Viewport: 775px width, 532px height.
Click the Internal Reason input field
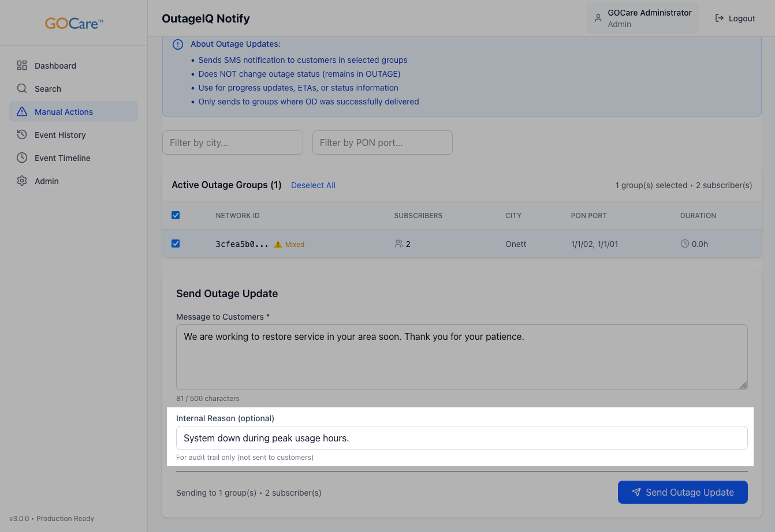tap(461, 438)
